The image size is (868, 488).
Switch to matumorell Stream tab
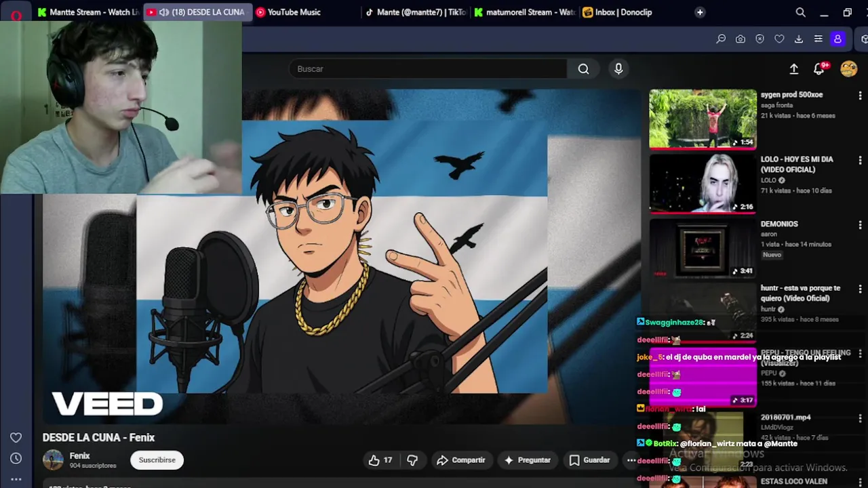tap(525, 12)
